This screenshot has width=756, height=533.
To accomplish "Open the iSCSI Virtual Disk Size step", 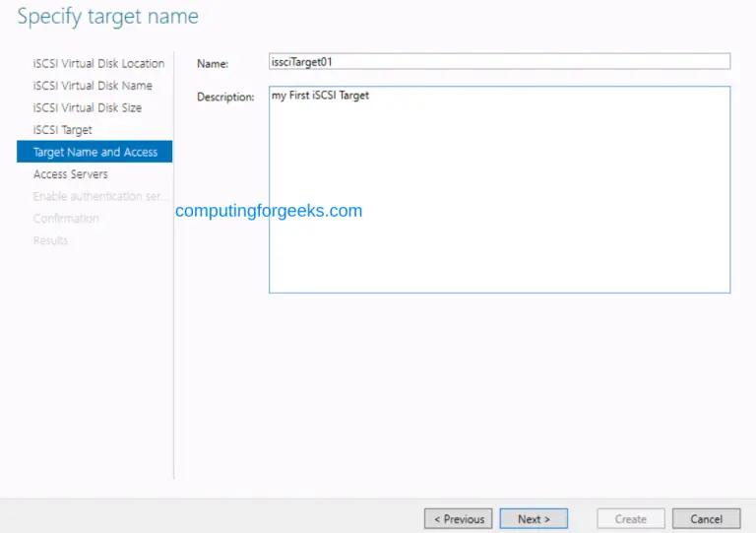I will [88, 107].
